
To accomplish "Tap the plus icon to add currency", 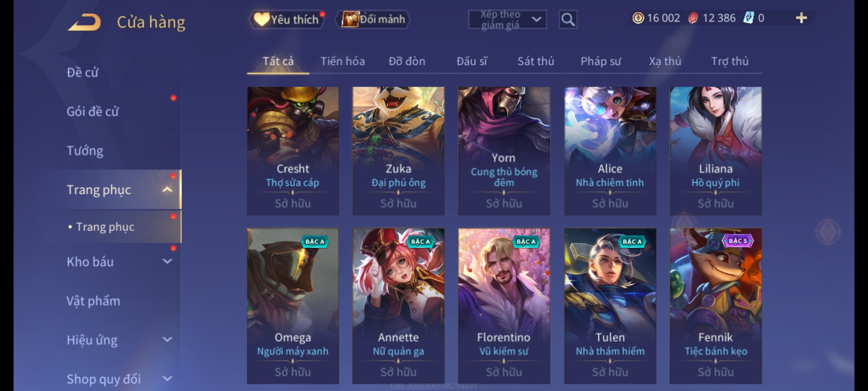I will coord(801,18).
